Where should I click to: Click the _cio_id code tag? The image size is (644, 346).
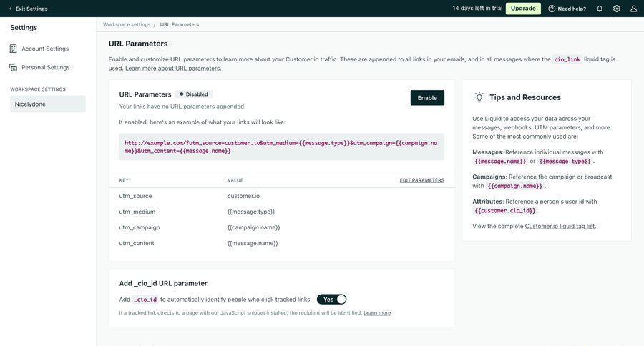pos(145,300)
